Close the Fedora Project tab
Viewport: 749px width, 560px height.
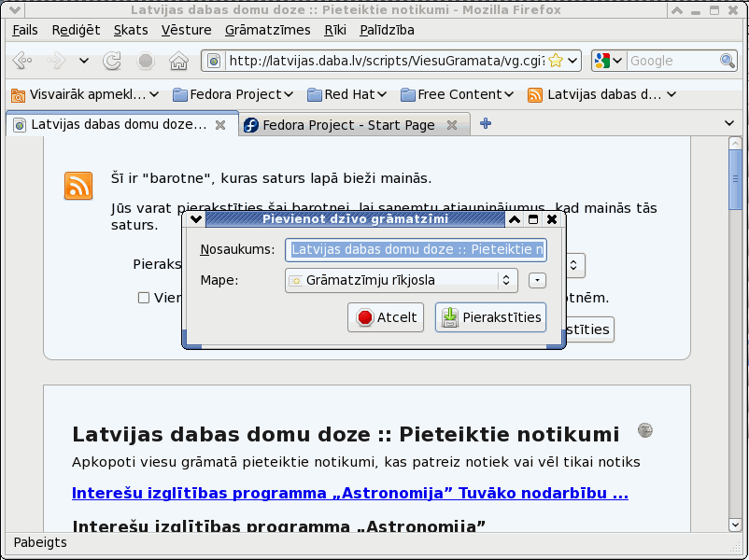coord(451,125)
